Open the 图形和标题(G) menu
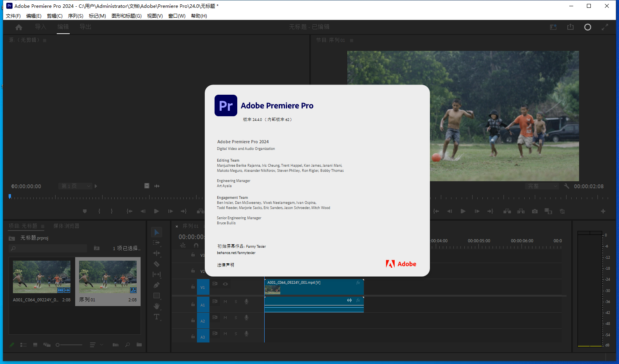 point(126,16)
